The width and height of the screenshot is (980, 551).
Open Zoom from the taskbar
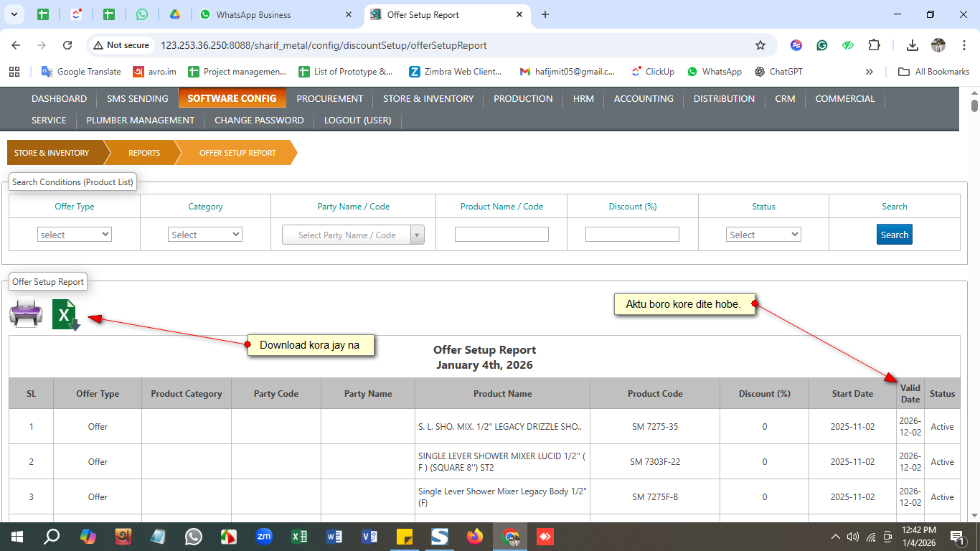pyautogui.click(x=264, y=537)
